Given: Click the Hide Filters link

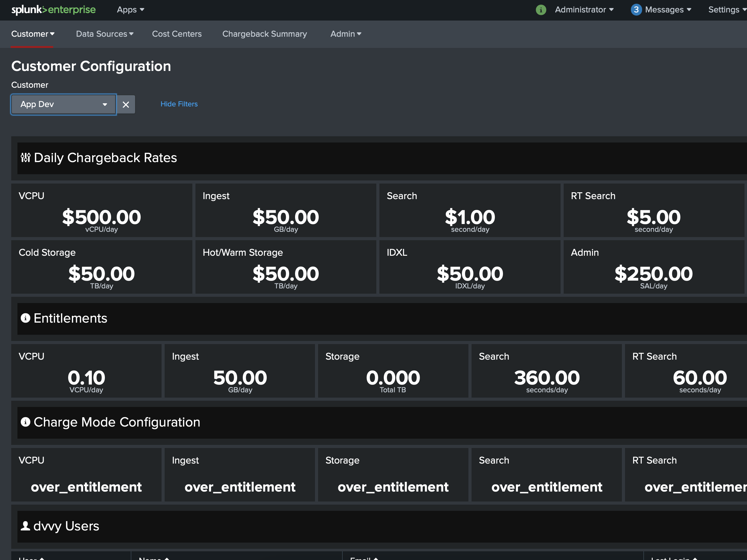Looking at the screenshot, I should tap(179, 104).
